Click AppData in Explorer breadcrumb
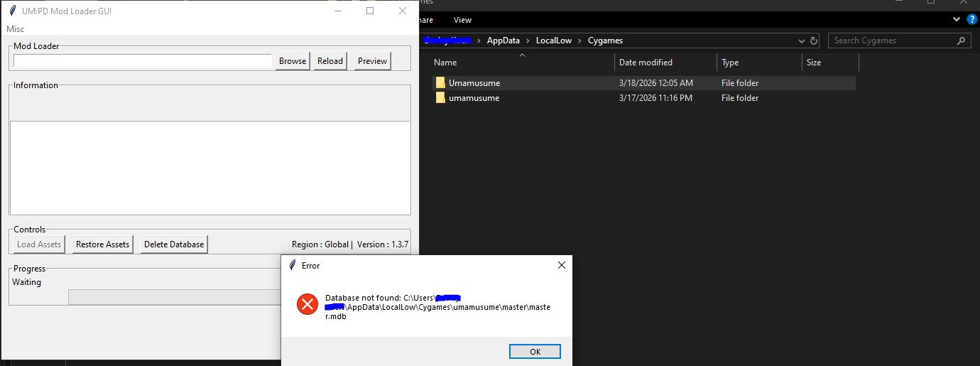 [x=503, y=41]
